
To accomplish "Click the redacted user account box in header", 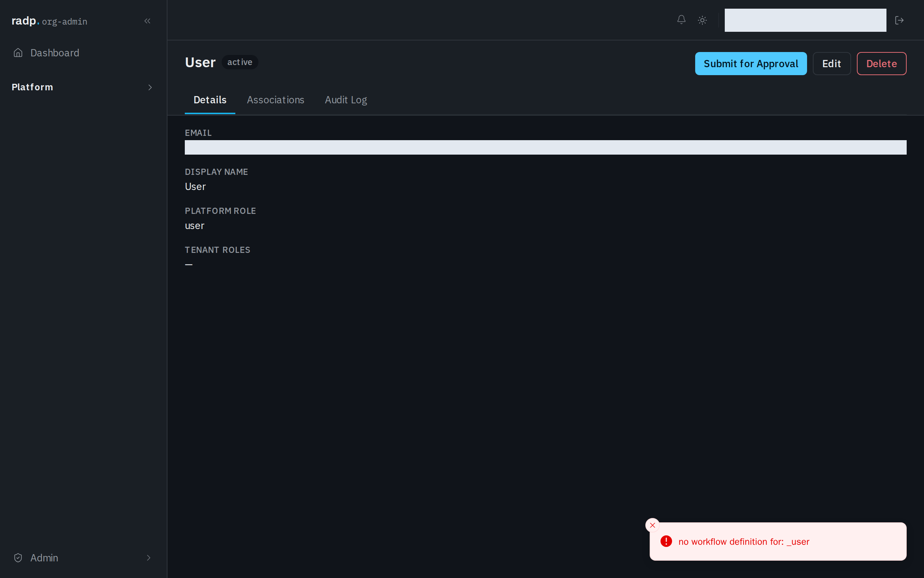I will click(805, 20).
